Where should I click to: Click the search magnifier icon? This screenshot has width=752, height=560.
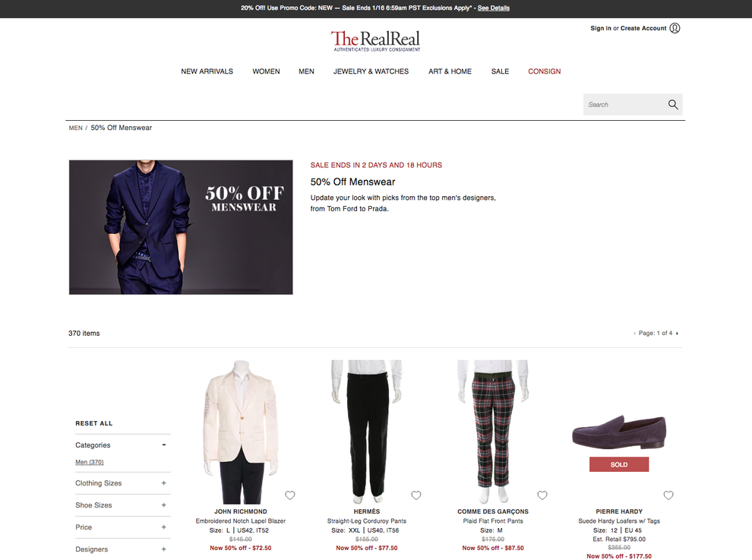(673, 105)
